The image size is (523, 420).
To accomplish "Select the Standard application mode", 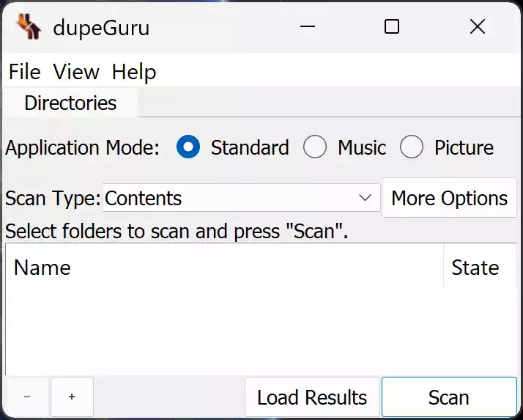I will coord(189,147).
